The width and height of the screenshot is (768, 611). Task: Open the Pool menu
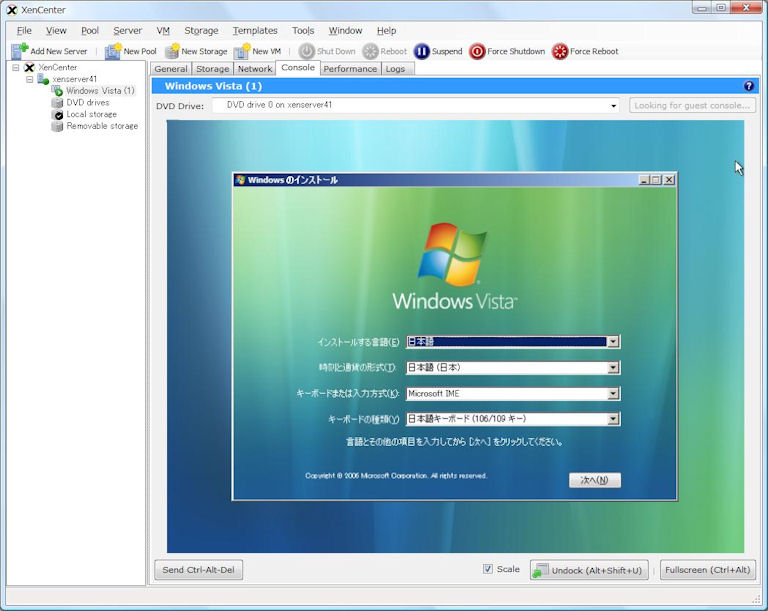tap(90, 30)
